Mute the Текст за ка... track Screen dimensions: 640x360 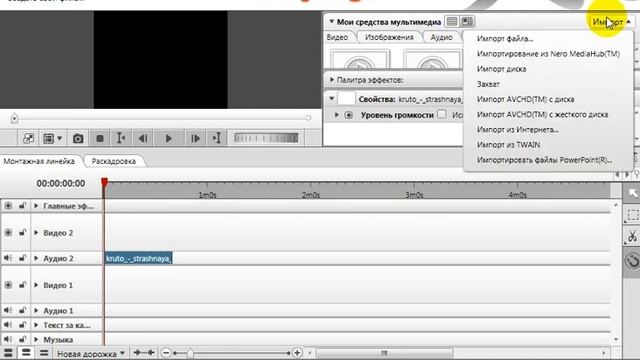[x=8, y=325]
